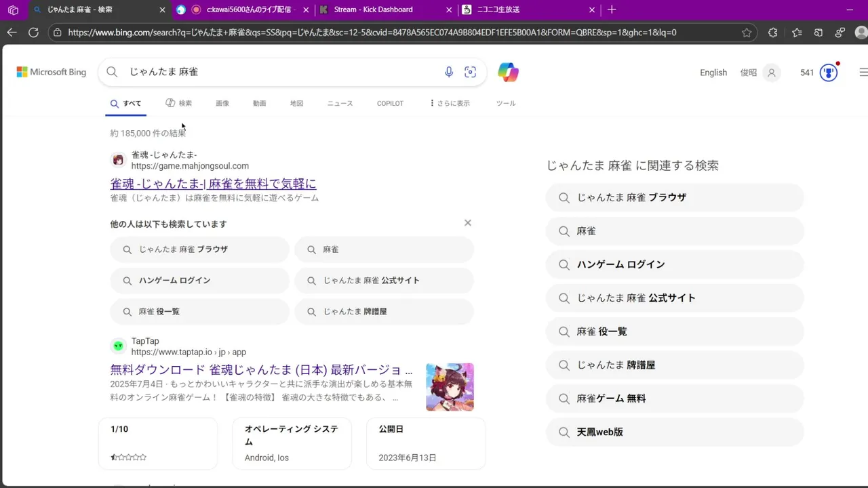The image size is (868, 488).
Task: Click related search 天鳳web版
Action: (x=675, y=432)
